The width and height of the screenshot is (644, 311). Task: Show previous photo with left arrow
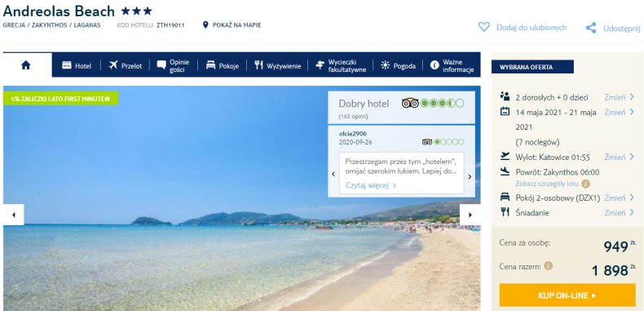(14, 215)
